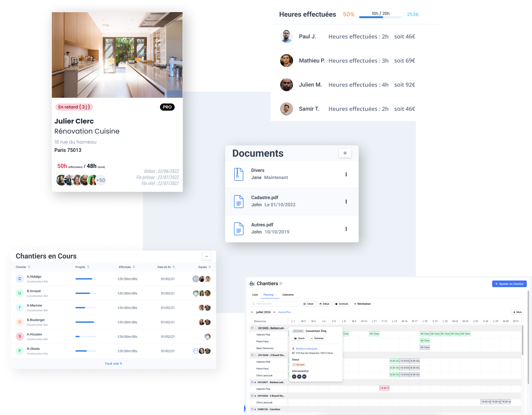The image size is (532, 415).
Task: Sort table by the Equipe column
Action: 204,267
